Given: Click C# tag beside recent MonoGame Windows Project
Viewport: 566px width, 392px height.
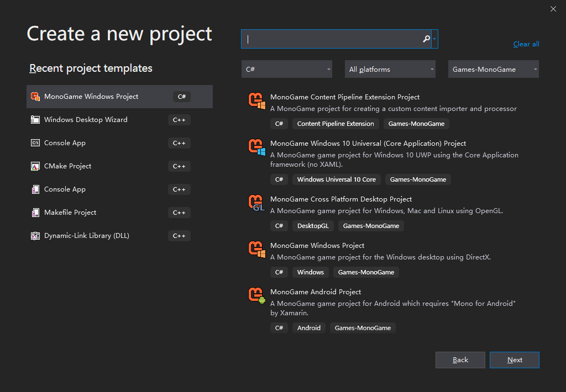Looking at the screenshot, I should pyautogui.click(x=181, y=97).
